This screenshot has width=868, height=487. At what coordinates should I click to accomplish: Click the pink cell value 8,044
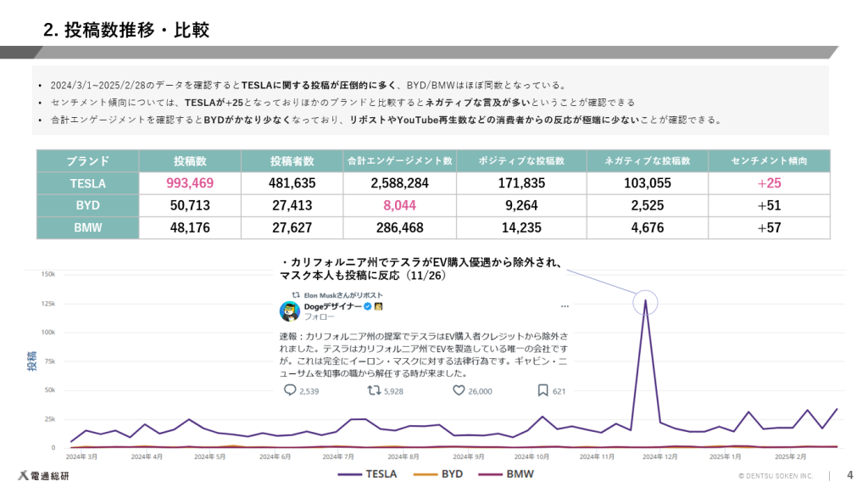400,205
